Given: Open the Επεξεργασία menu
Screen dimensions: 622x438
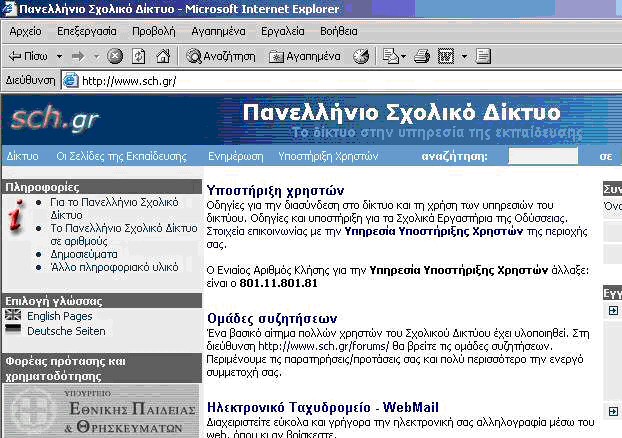Looking at the screenshot, I should 86,31.
